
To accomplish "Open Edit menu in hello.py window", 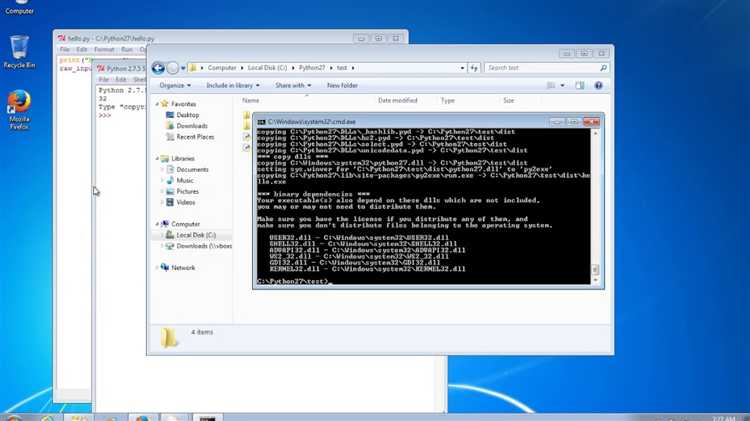I will [81, 49].
